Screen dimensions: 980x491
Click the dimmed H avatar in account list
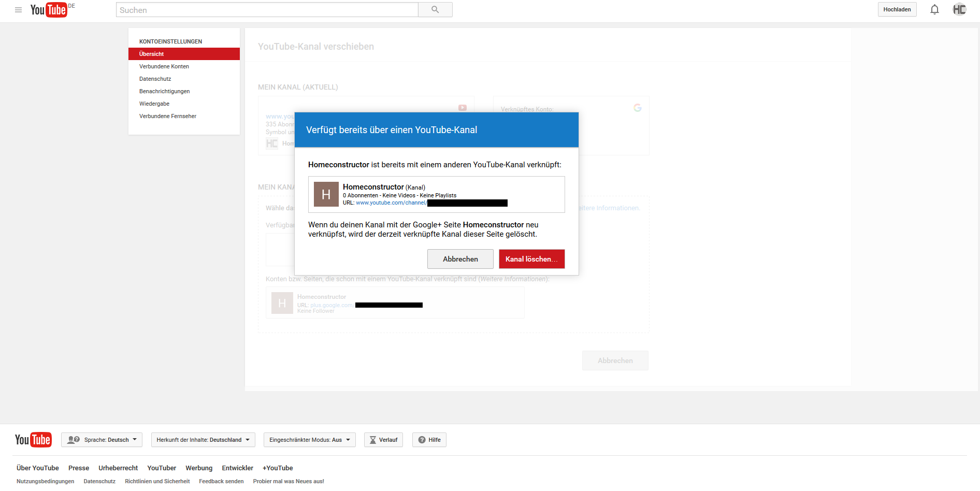(x=282, y=304)
